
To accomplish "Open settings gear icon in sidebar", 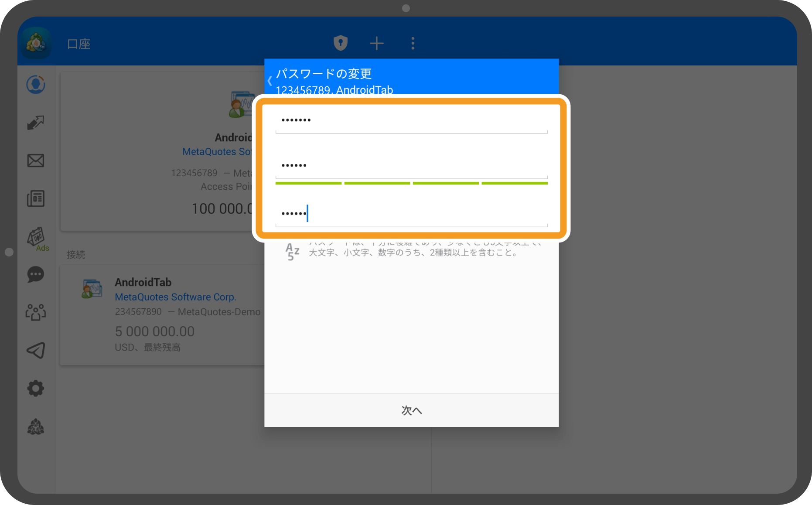I will (36, 388).
